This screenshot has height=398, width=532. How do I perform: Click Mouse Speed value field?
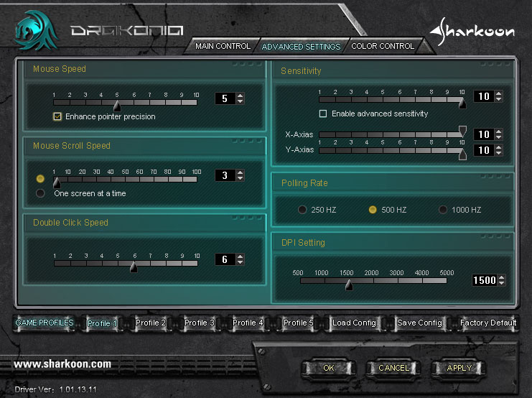click(x=225, y=98)
